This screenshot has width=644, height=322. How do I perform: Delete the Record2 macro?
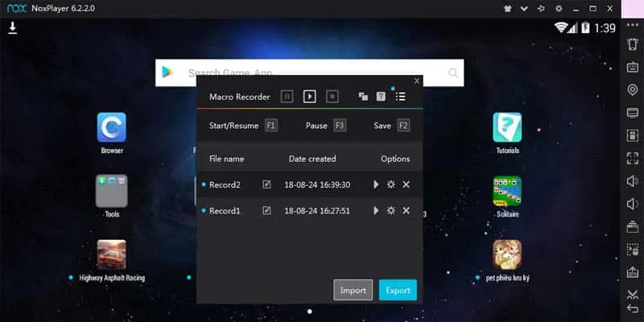[x=407, y=184]
